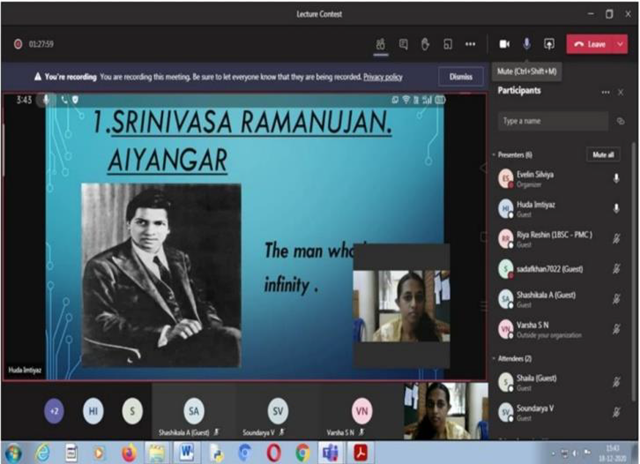
Task: Focus the Type a name field
Action: (x=553, y=121)
